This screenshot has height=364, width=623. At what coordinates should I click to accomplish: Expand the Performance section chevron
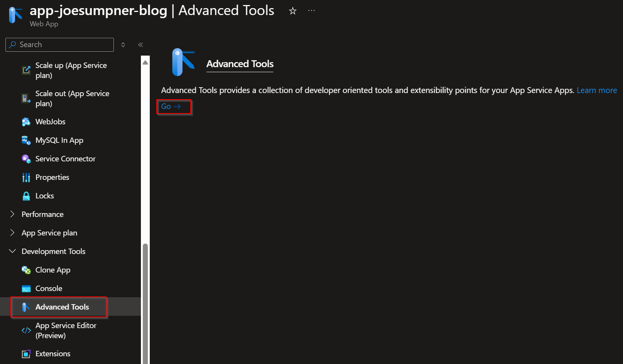click(x=12, y=214)
